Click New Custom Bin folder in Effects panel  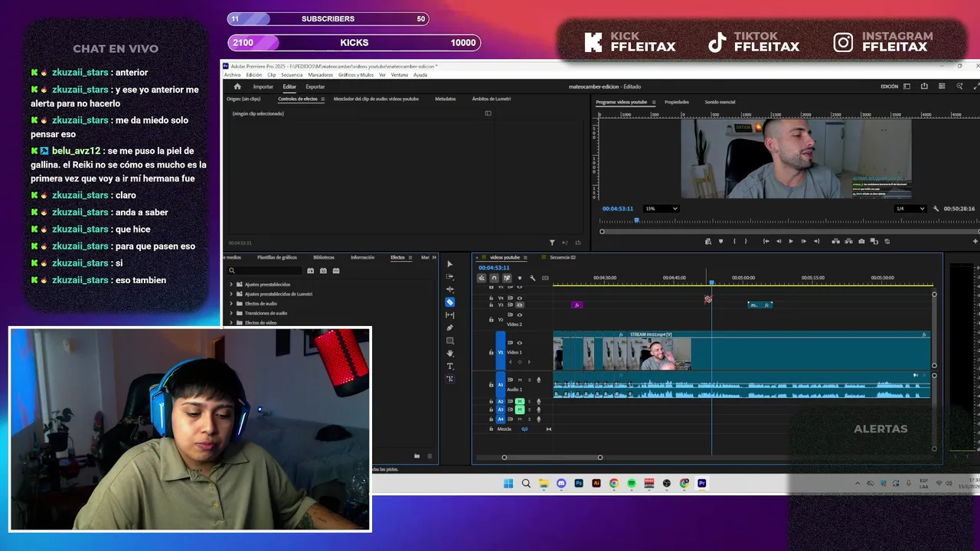coord(416,456)
